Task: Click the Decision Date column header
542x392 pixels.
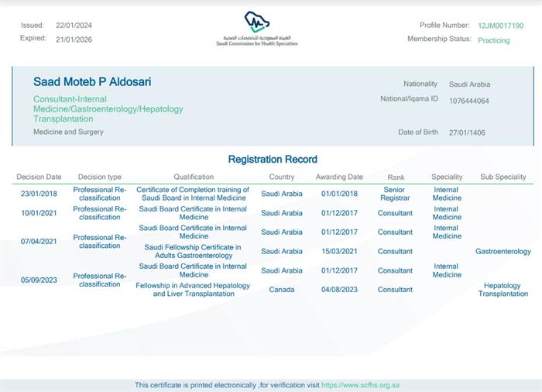Action: 39,177
